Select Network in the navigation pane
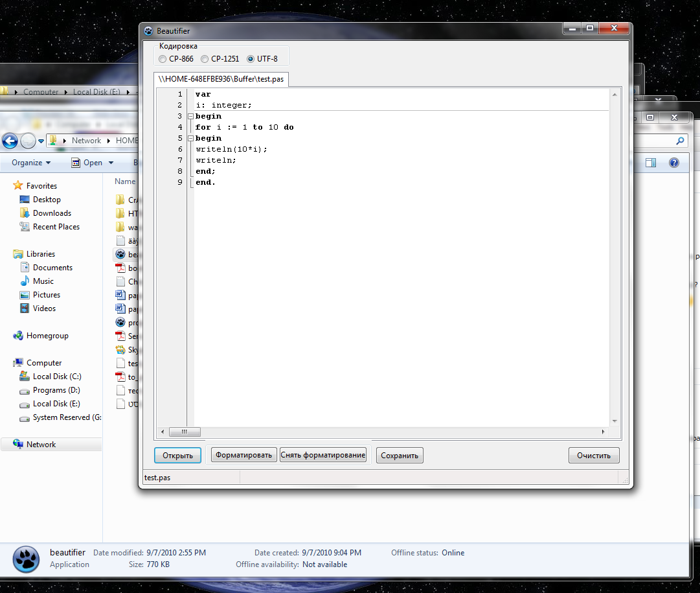 41,445
